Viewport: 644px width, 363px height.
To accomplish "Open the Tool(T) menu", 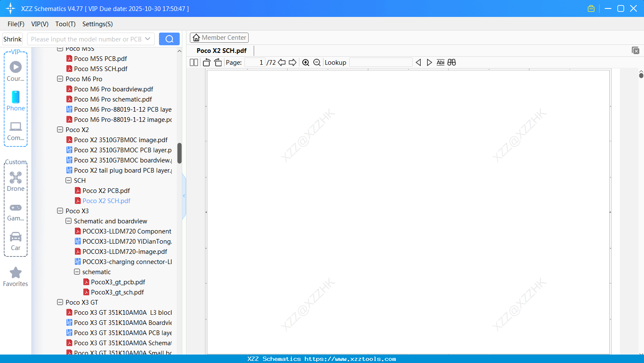I will tap(66, 24).
